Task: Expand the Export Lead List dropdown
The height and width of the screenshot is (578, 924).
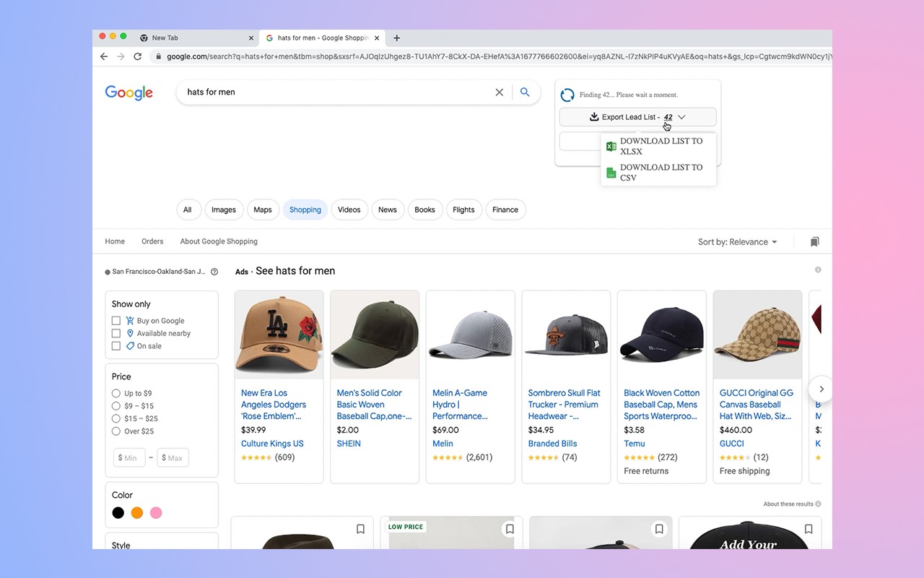Action: pyautogui.click(x=637, y=117)
